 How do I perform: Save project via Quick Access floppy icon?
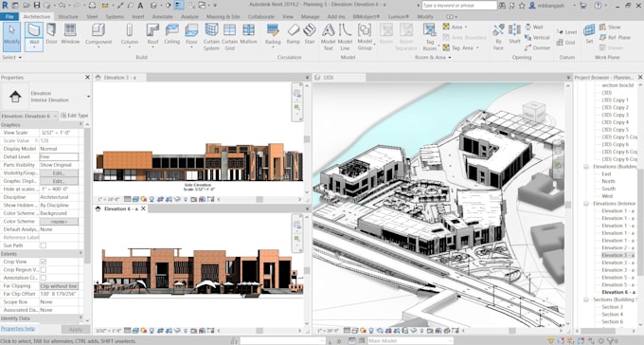point(37,6)
